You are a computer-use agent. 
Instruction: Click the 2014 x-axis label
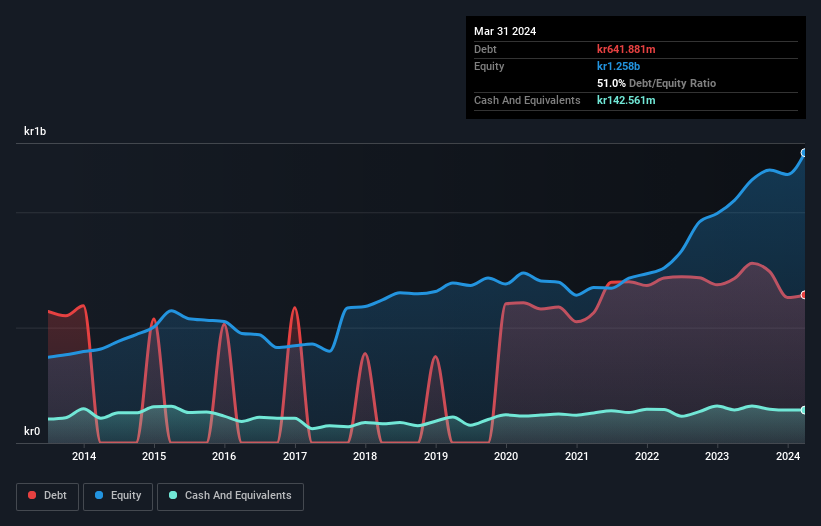tap(84, 456)
